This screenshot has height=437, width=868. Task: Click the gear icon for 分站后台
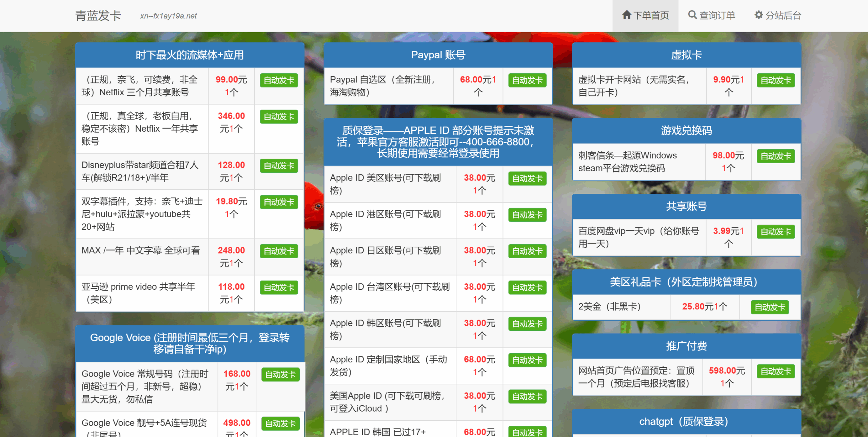coord(758,15)
